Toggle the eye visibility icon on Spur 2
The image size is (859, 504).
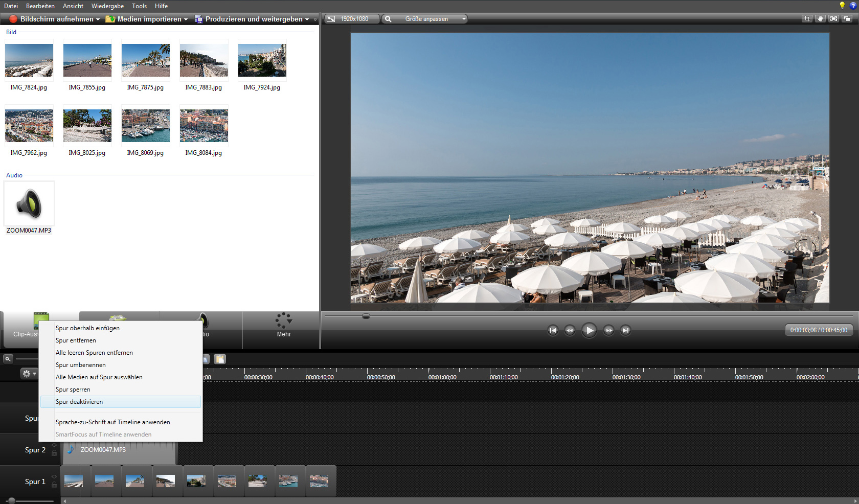coord(54,445)
